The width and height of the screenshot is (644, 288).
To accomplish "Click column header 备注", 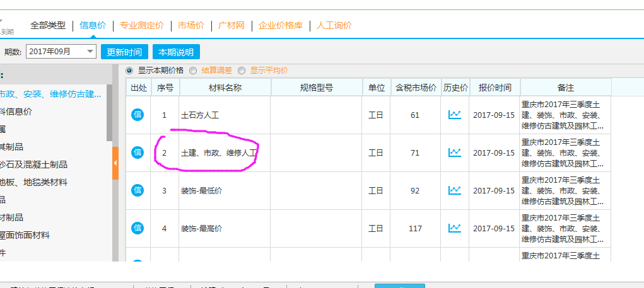I will [x=566, y=88].
